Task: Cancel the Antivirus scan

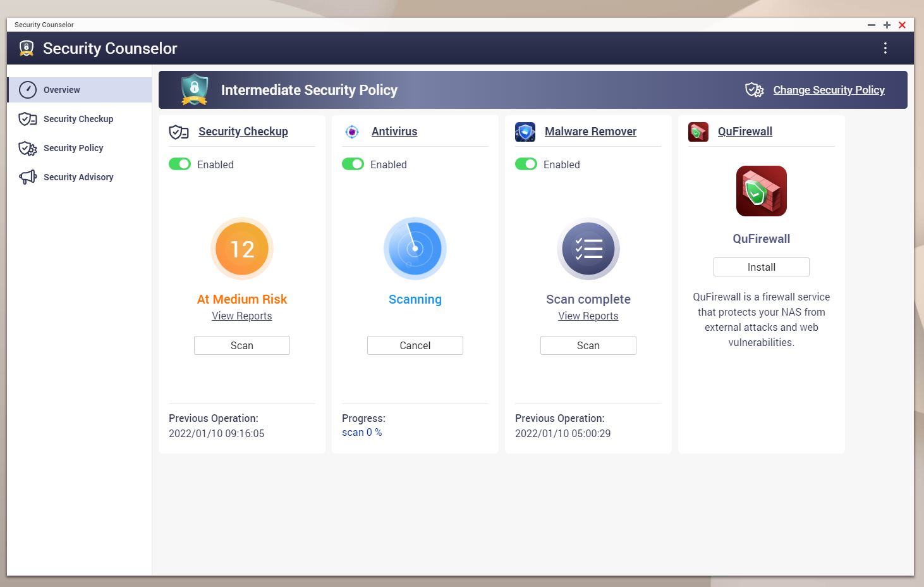Action: [415, 345]
